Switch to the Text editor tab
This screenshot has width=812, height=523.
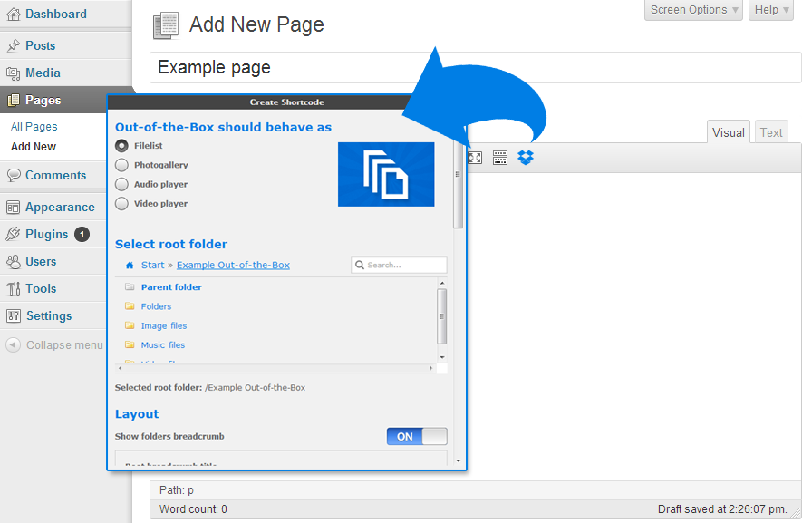(771, 132)
